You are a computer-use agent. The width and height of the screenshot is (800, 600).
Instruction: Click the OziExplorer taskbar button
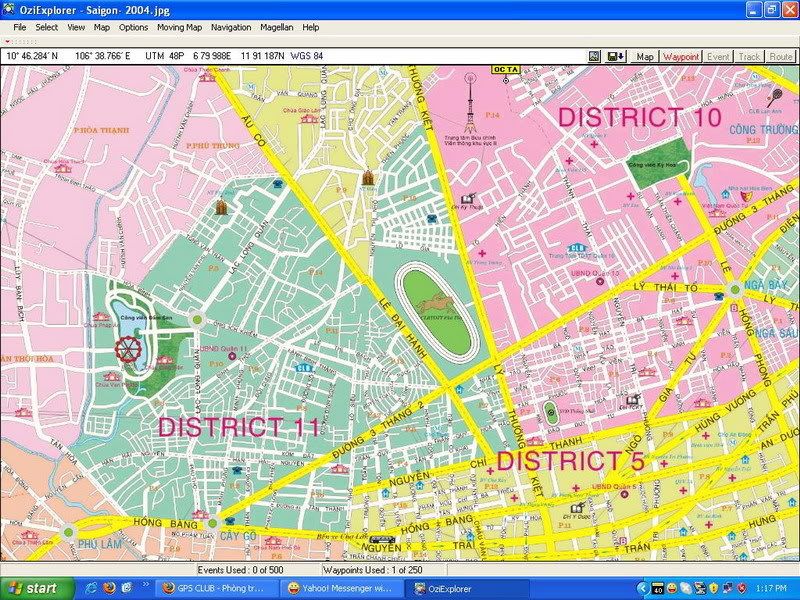468,589
